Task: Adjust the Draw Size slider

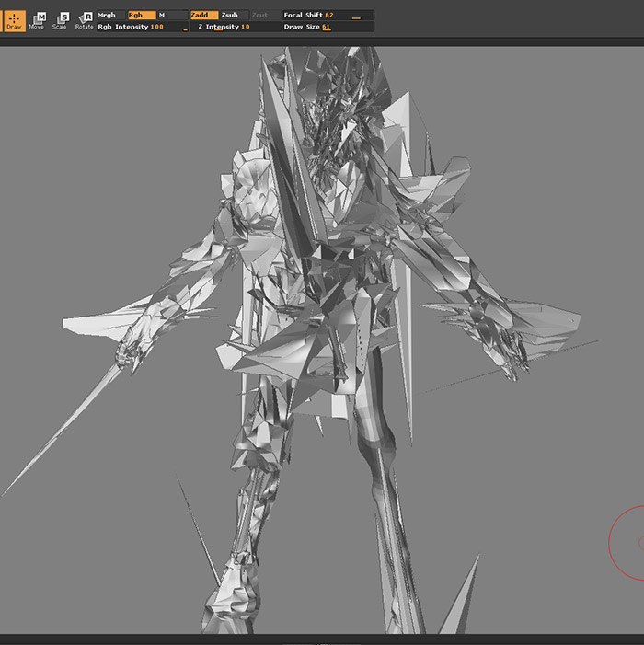Action: click(x=328, y=27)
